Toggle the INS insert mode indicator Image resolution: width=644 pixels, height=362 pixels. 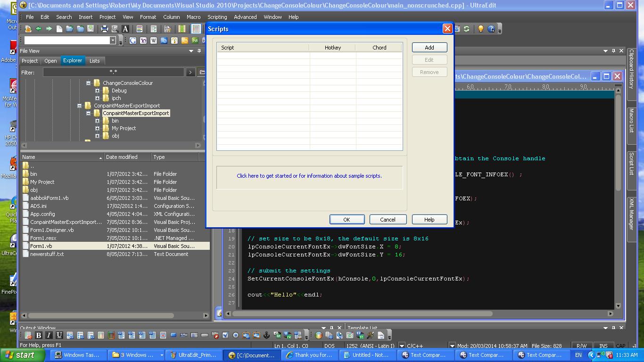click(603, 346)
